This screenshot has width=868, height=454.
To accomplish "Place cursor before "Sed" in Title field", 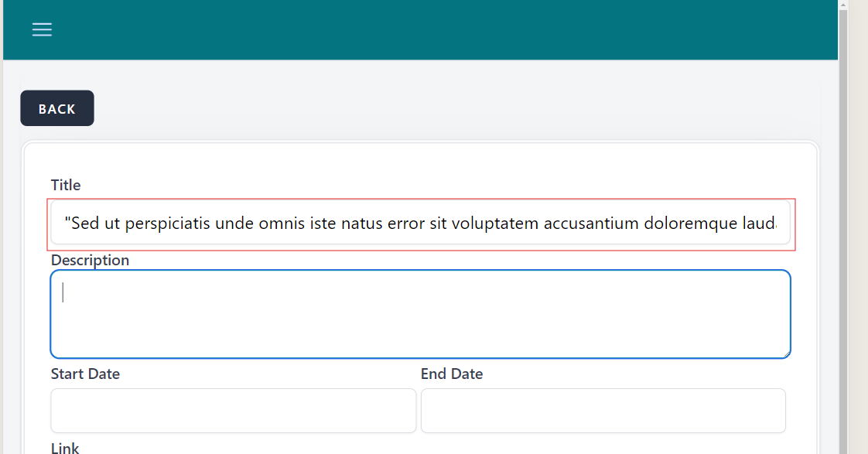I will click(x=71, y=224).
